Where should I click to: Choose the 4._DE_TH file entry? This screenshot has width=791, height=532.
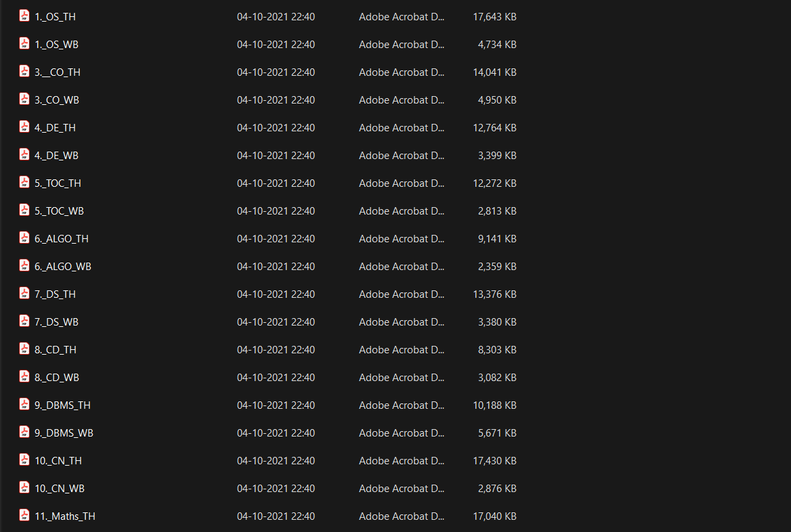tap(55, 127)
